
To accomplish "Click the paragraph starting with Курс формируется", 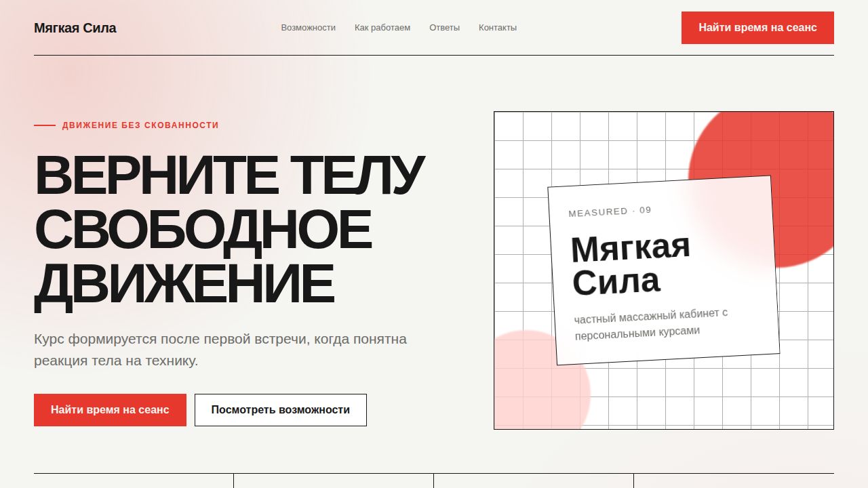I will (220, 350).
